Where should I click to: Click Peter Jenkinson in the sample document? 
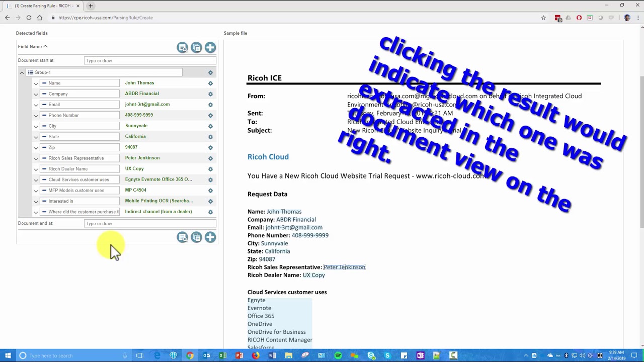pos(344,267)
